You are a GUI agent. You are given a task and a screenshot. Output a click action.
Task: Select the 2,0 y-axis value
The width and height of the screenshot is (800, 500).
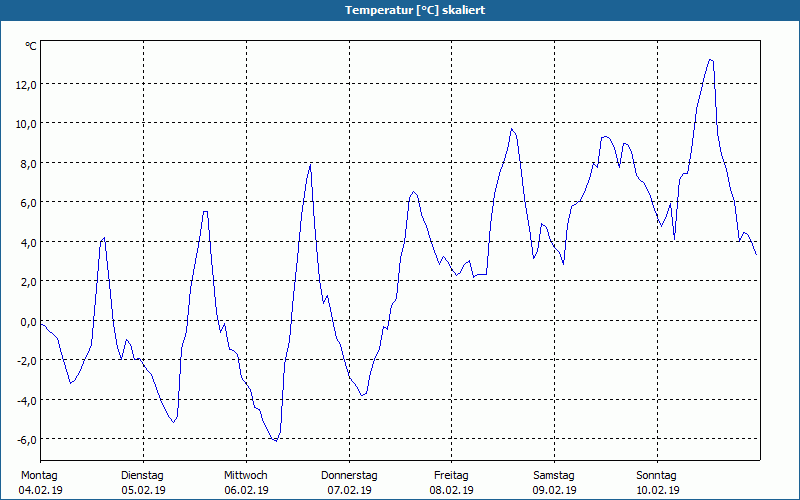(28, 282)
